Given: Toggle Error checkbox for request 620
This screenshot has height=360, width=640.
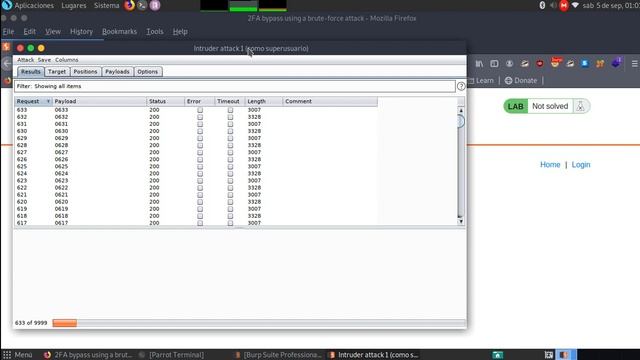Looking at the screenshot, I should (x=200, y=202).
